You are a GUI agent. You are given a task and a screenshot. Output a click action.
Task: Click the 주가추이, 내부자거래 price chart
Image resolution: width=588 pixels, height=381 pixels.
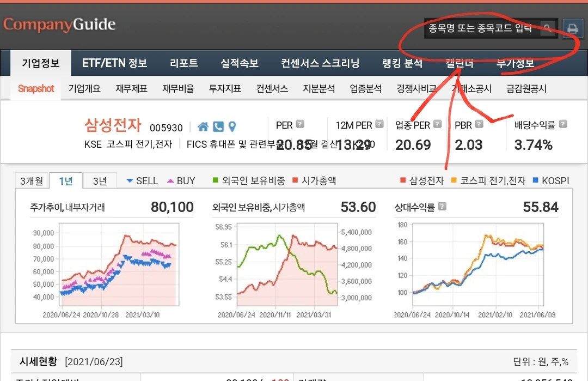click(119, 265)
